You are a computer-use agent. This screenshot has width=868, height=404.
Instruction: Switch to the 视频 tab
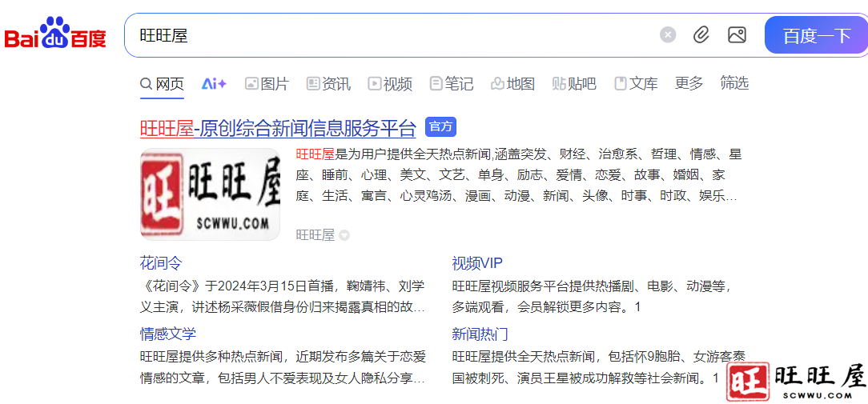point(390,84)
